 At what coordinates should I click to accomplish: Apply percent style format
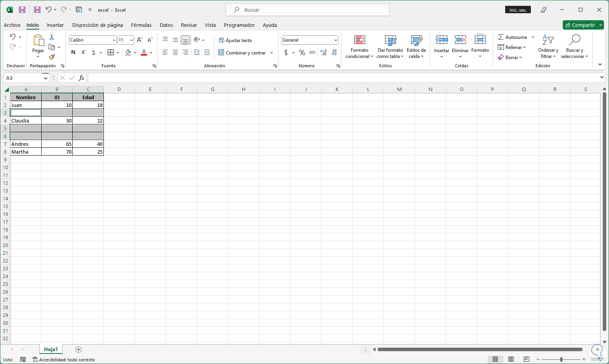click(302, 52)
